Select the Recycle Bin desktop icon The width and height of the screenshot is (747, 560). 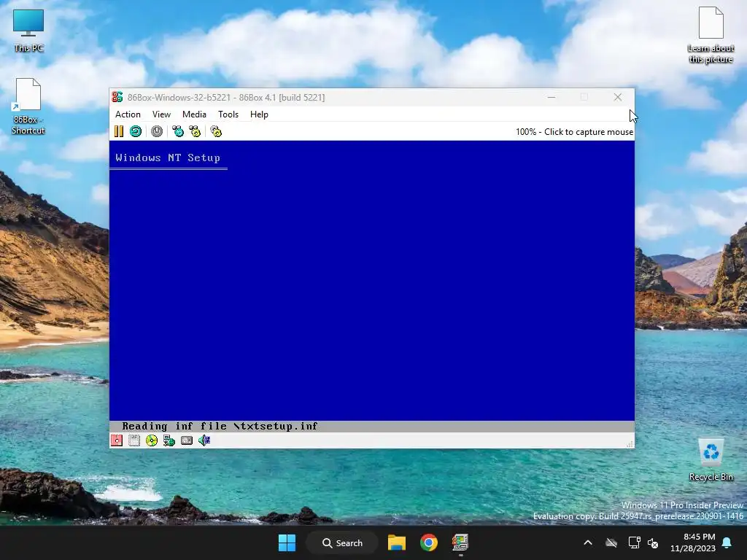[x=711, y=460]
